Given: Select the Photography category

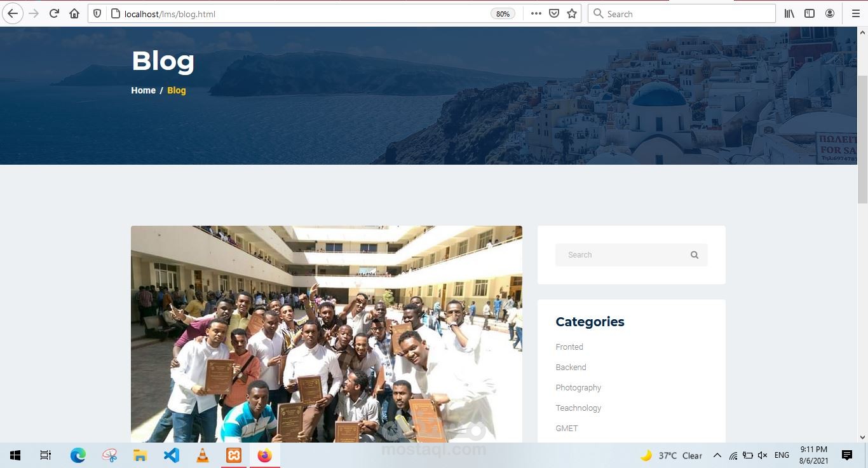Looking at the screenshot, I should 578,387.
